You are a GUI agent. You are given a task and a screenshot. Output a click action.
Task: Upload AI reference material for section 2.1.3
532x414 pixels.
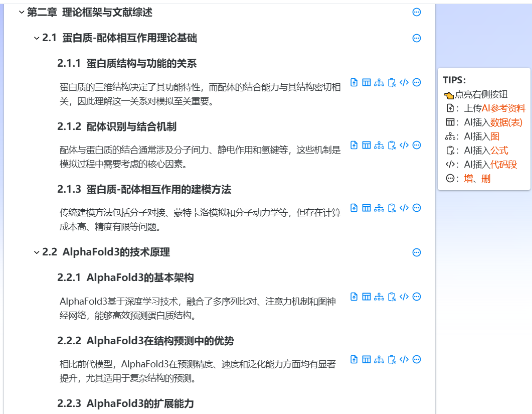click(354, 208)
